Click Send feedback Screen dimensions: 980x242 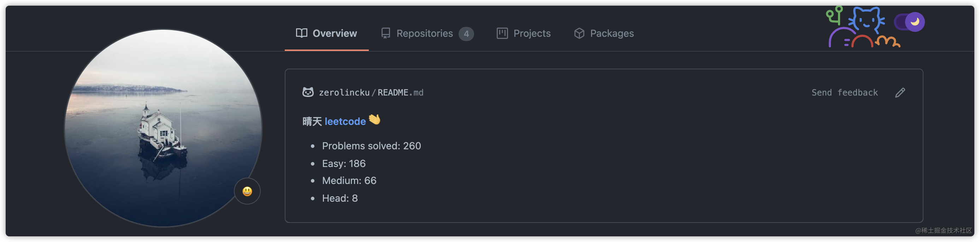pyautogui.click(x=844, y=93)
